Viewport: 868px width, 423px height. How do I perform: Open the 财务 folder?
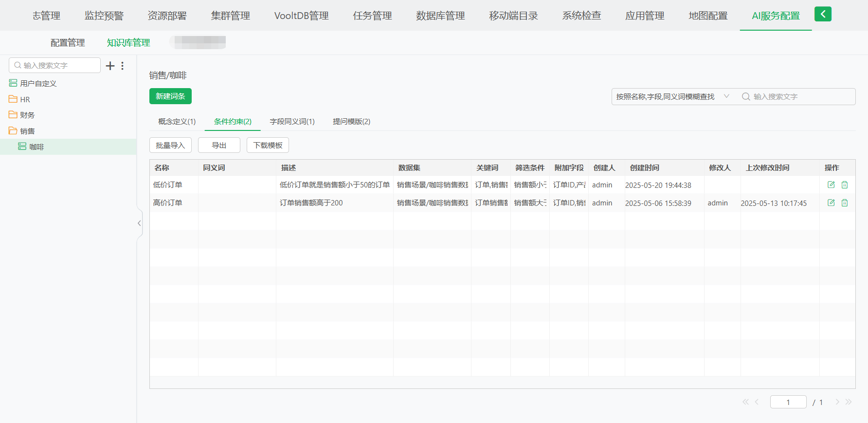click(22, 115)
